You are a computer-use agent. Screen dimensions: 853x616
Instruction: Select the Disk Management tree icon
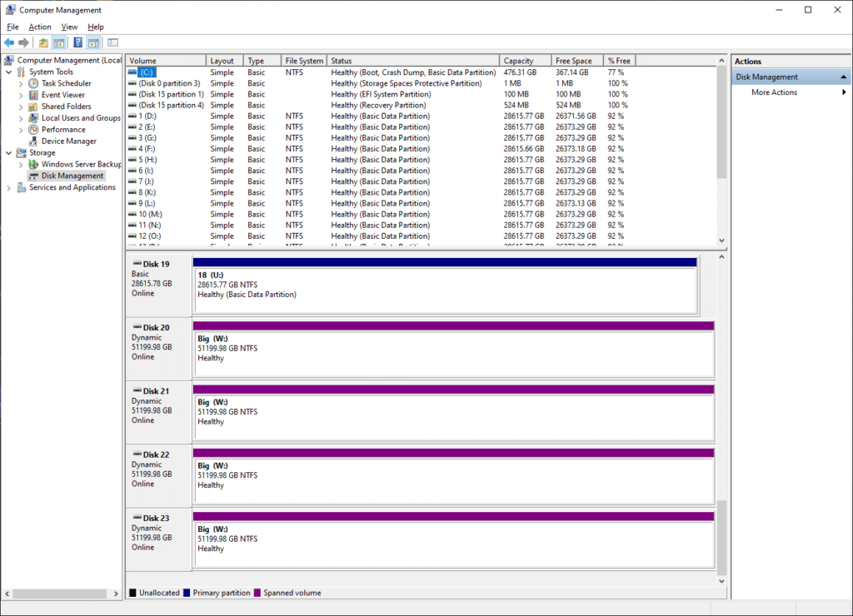[x=33, y=176]
